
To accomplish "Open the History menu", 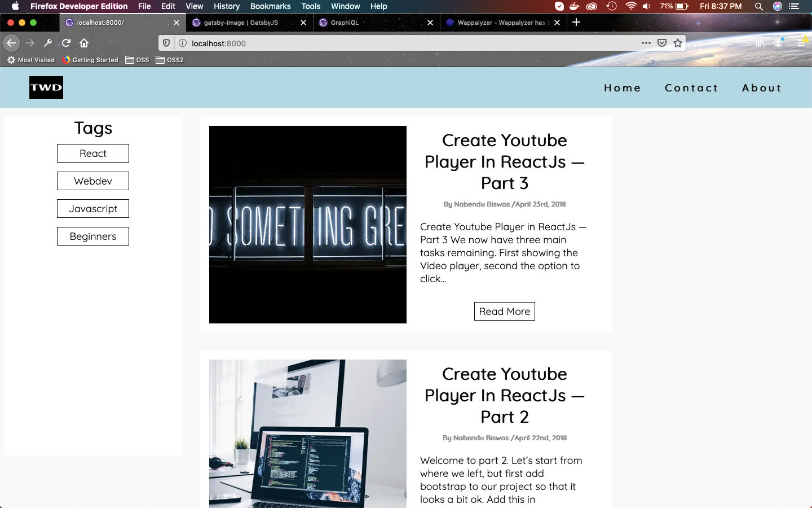I will coord(227,6).
